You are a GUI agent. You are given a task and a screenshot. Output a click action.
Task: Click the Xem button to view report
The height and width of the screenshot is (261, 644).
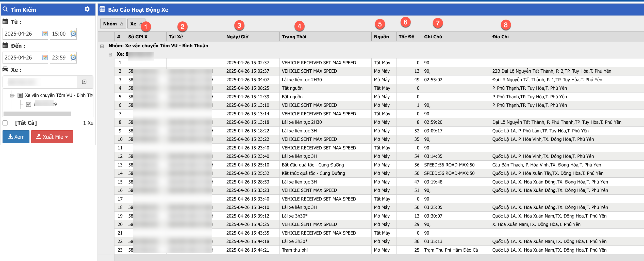click(16, 137)
